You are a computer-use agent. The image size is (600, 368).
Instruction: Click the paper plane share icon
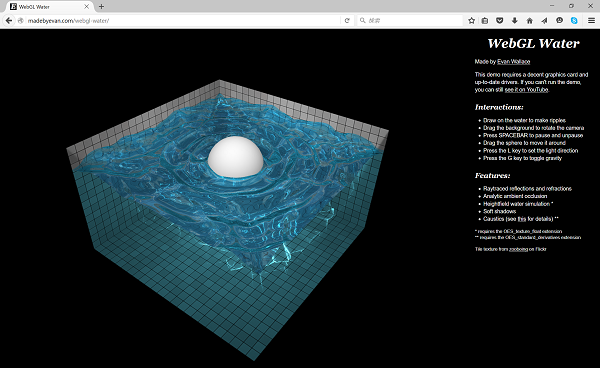point(544,21)
